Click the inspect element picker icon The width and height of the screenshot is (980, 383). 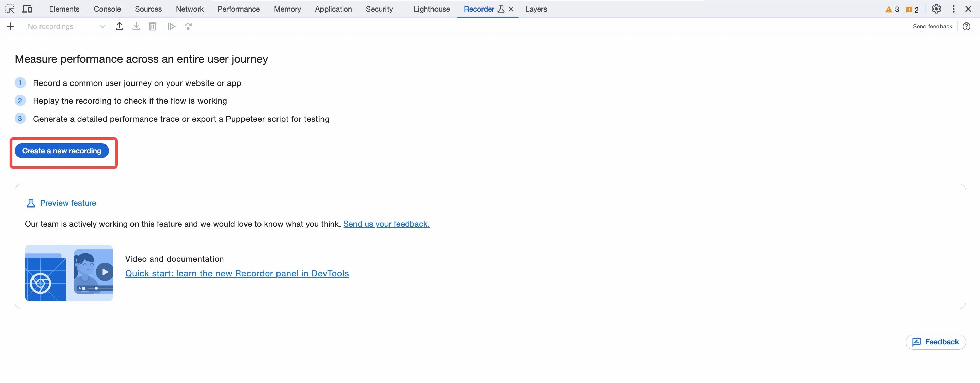click(x=10, y=9)
